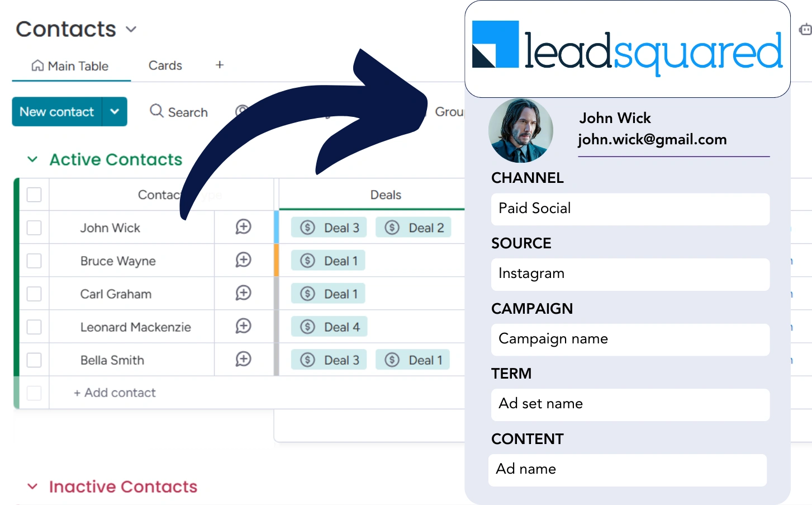Click the New contact button
812x505 pixels.
57,112
